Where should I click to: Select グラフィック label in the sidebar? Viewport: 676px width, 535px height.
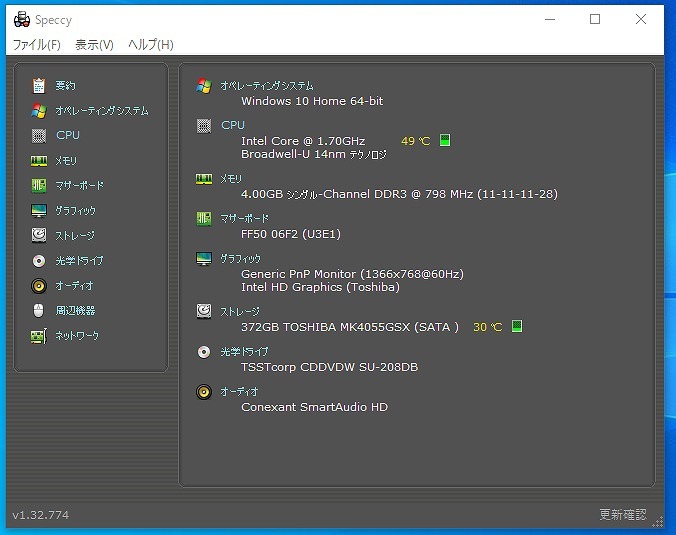point(75,211)
